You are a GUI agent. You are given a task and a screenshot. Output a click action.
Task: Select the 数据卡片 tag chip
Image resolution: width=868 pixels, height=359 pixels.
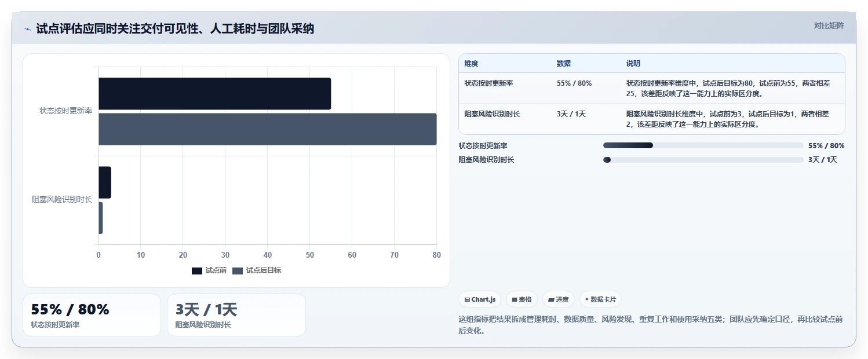(600, 299)
